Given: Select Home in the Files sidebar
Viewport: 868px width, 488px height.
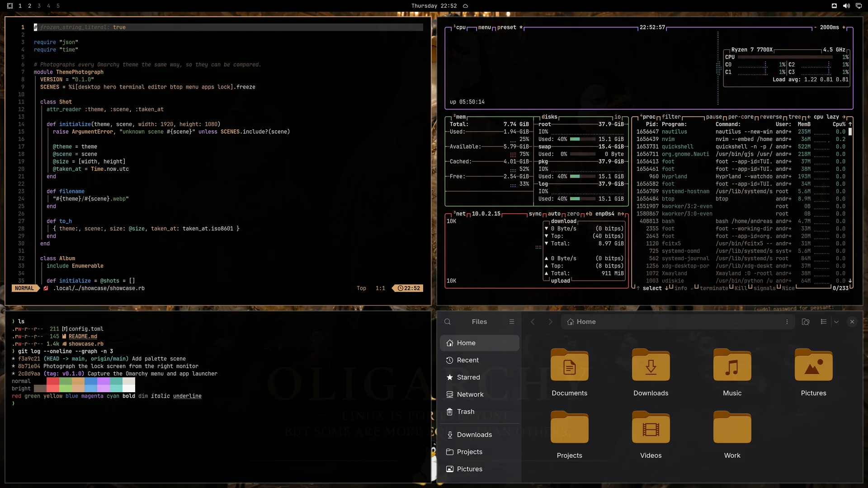Looking at the screenshot, I should coord(480,343).
